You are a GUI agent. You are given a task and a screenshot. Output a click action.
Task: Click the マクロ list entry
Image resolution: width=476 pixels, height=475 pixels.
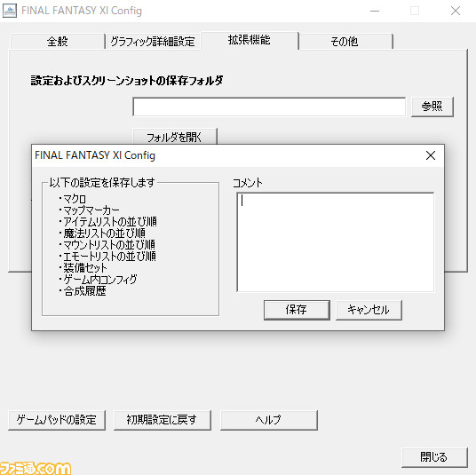click(x=72, y=199)
